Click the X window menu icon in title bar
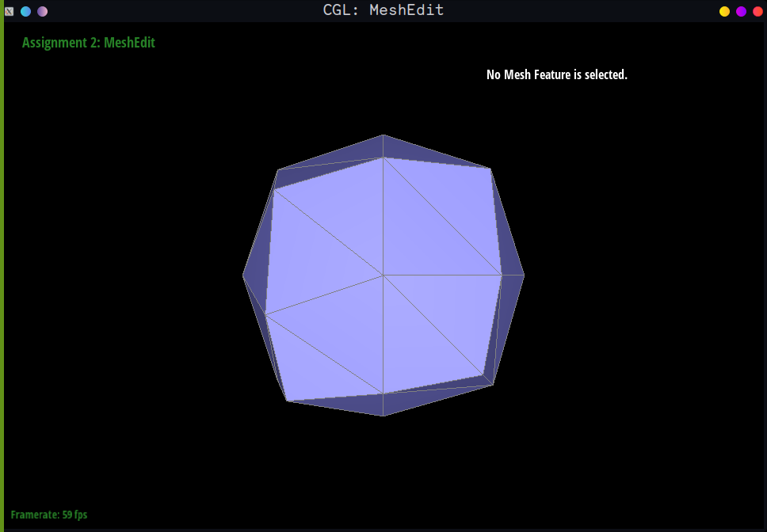This screenshot has width=767, height=532. tap(10, 11)
